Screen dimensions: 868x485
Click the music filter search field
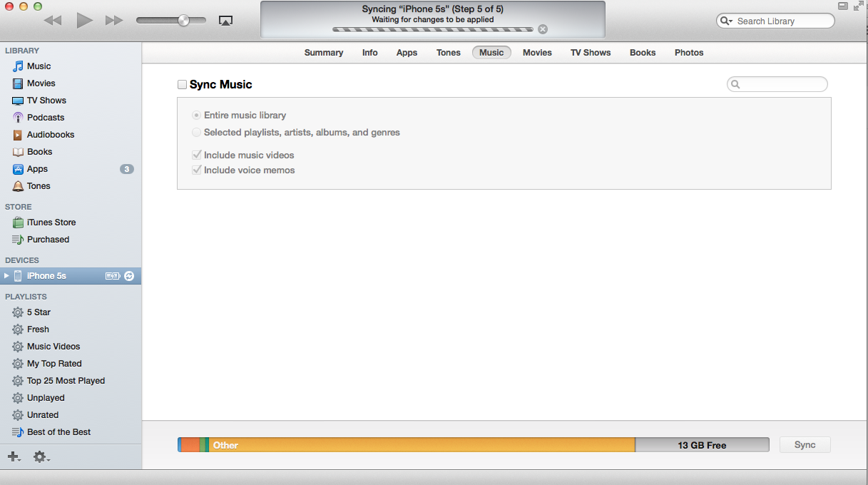pyautogui.click(x=777, y=85)
